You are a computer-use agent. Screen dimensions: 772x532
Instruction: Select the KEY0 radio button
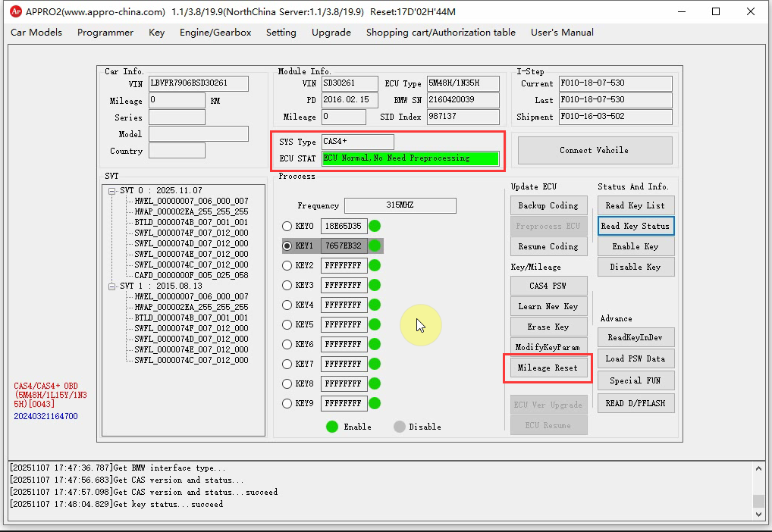coord(287,226)
